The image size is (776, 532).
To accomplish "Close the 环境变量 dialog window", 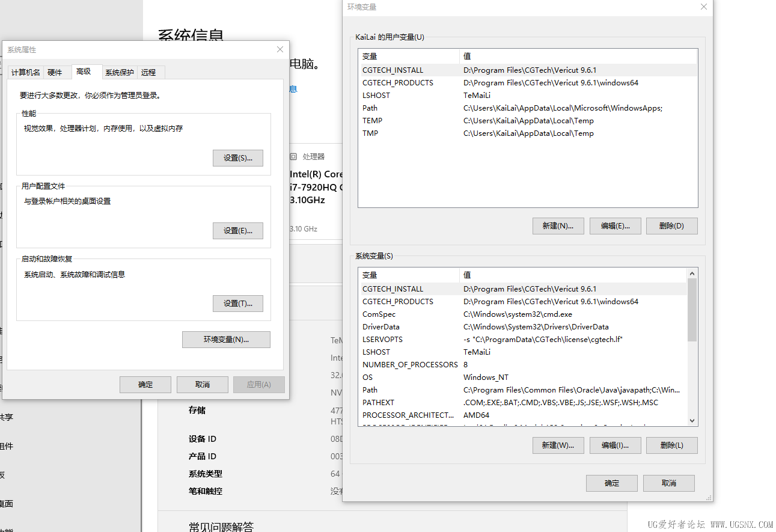I will click(704, 7).
